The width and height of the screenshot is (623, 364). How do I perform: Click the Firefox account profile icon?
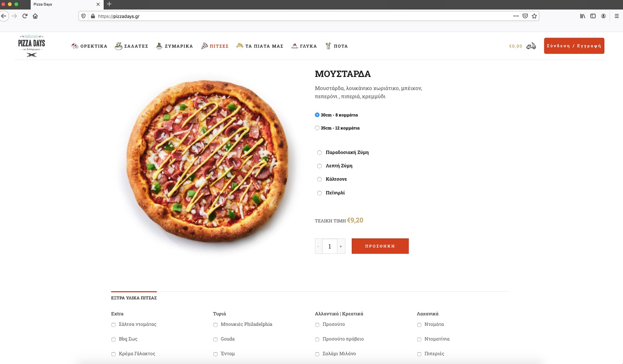tap(603, 16)
